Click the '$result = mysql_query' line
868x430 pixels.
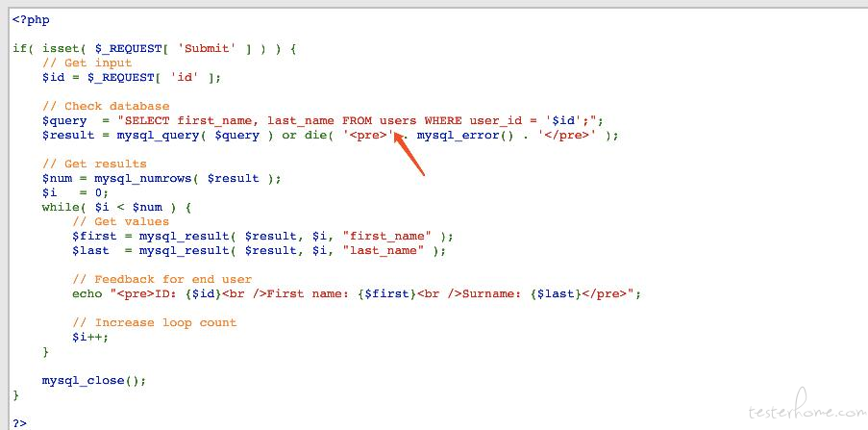pyautogui.click(x=331, y=136)
